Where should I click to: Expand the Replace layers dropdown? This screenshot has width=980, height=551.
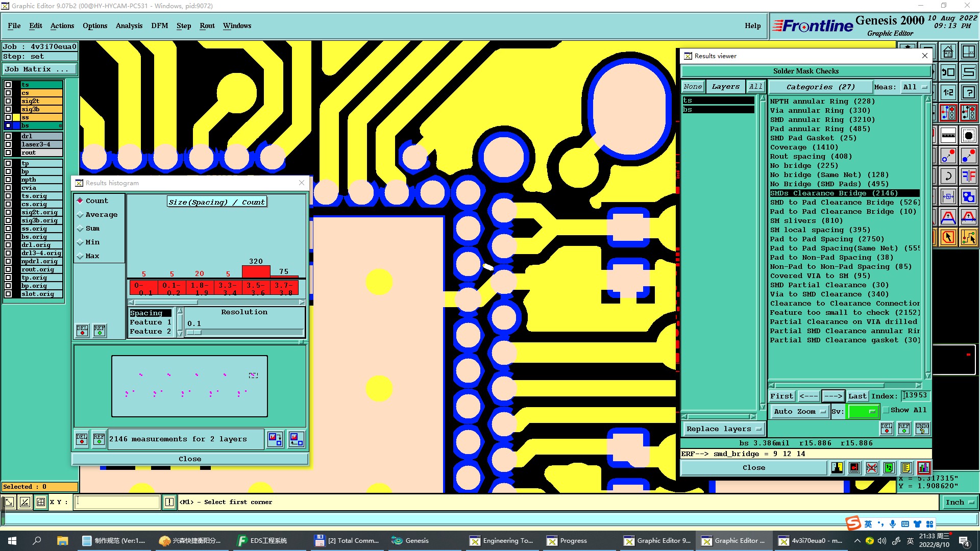coord(723,429)
